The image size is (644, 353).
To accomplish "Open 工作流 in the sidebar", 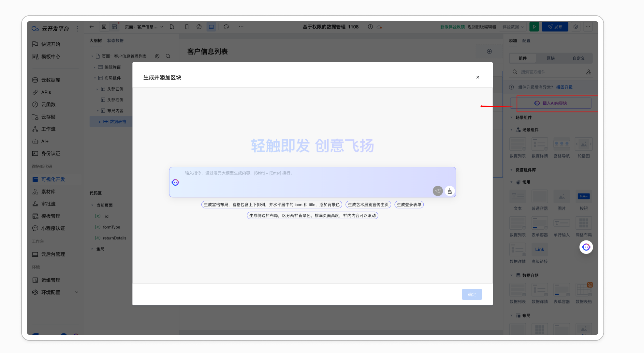I will pyautogui.click(x=48, y=129).
